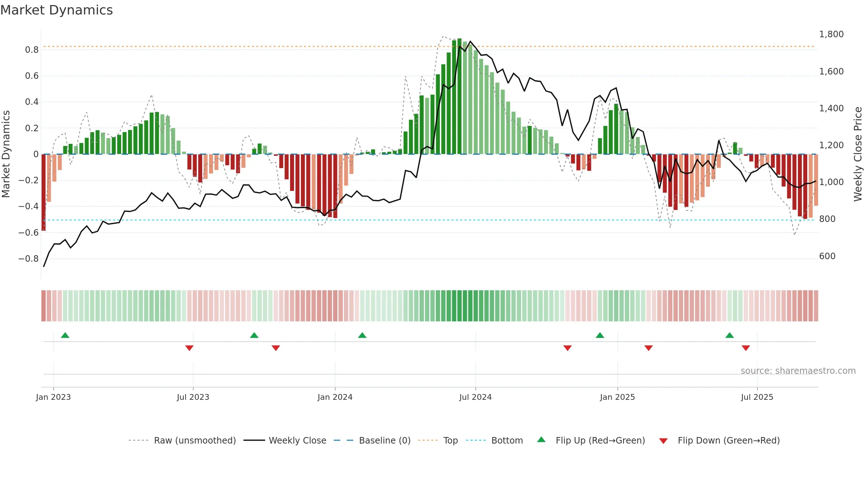Image resolution: width=868 pixels, height=488 pixels.
Task: Hide the Top series via legend
Action: [x=438, y=440]
